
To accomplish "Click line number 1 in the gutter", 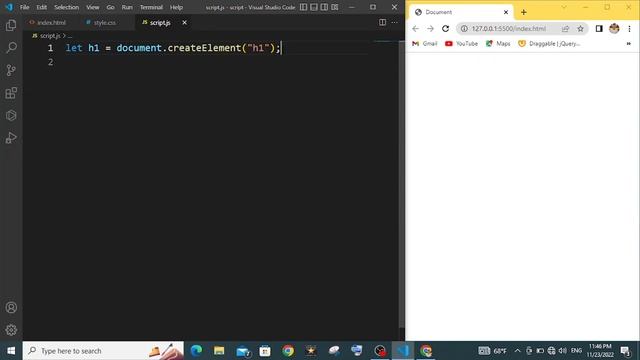I will pos(50,48).
